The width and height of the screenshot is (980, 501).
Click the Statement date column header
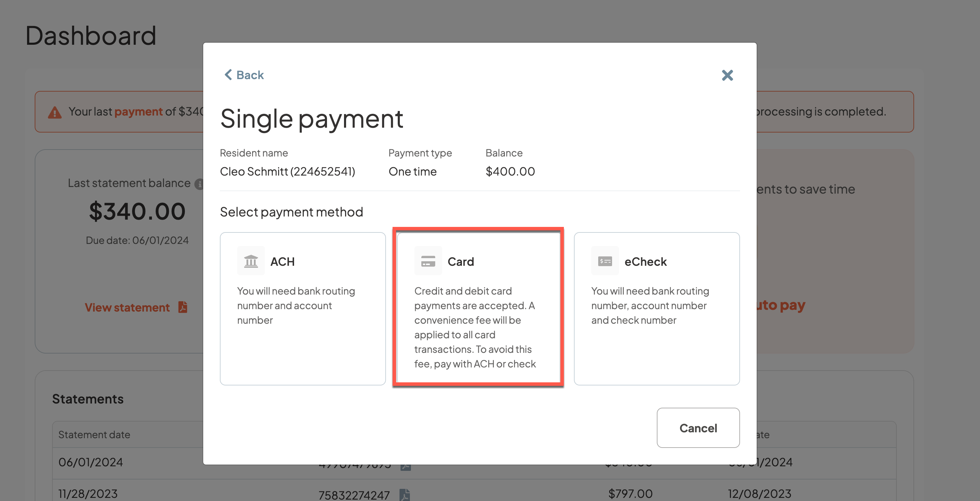pos(94,434)
